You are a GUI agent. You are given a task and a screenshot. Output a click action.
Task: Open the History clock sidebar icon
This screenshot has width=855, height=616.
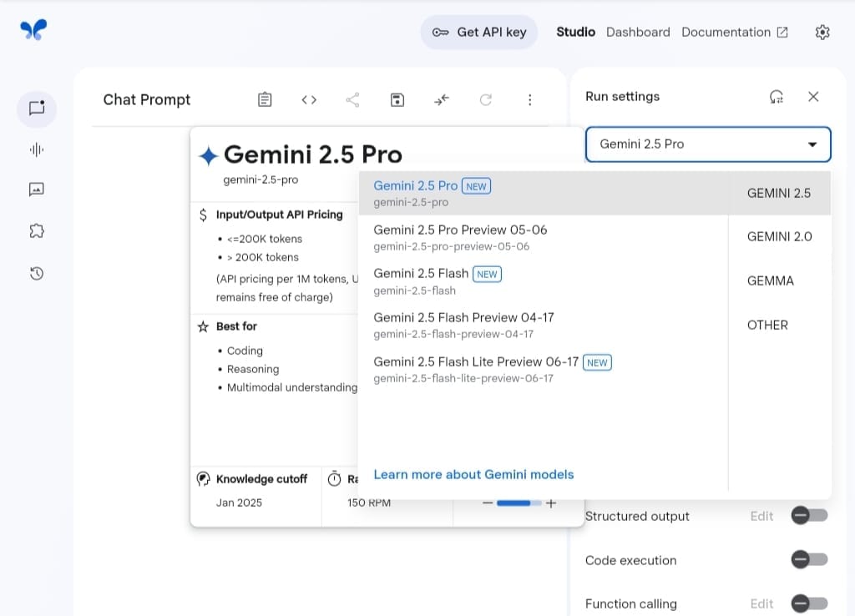pos(37,273)
